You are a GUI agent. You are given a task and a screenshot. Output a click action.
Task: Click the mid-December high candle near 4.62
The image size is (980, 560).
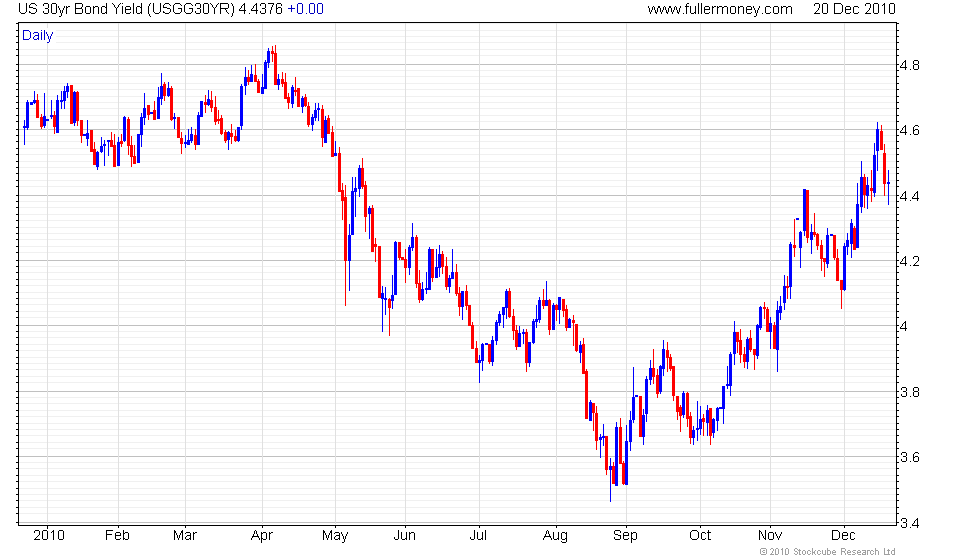(x=878, y=145)
